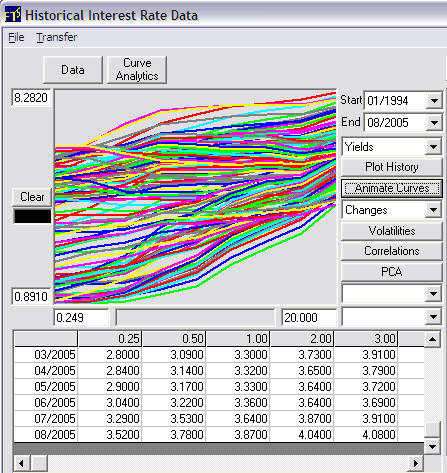Image resolution: width=447 pixels, height=473 pixels.
Task: Click the 20.000 maturity field
Action: pyautogui.click(x=309, y=317)
